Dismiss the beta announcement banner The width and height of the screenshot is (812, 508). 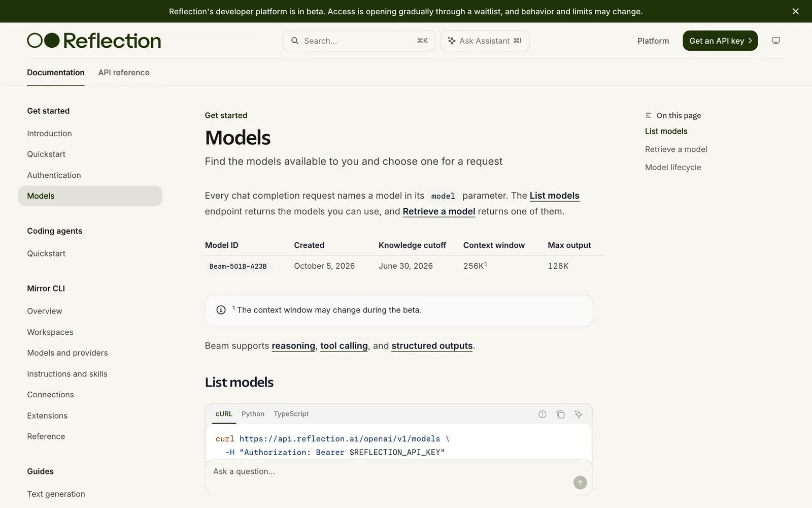click(x=795, y=11)
